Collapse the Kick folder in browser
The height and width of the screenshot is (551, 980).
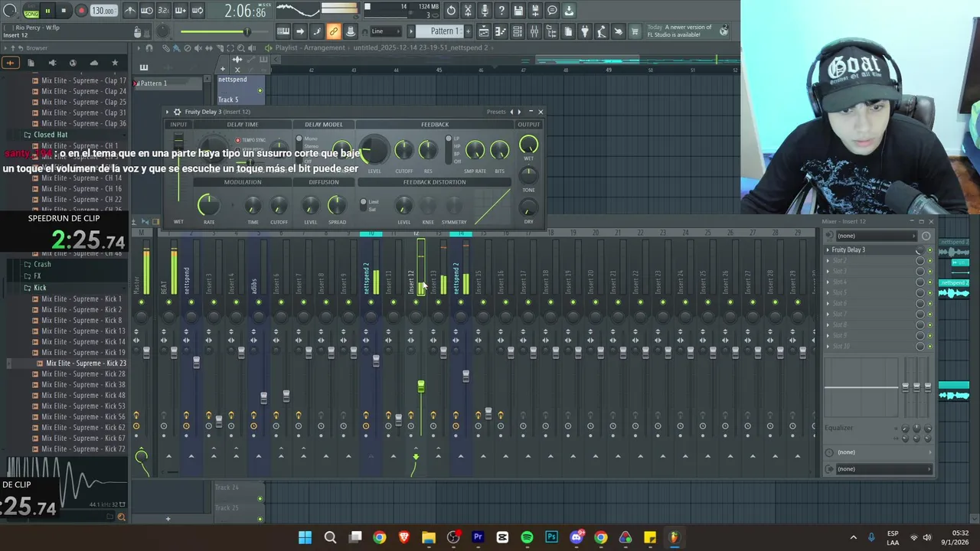(40, 288)
